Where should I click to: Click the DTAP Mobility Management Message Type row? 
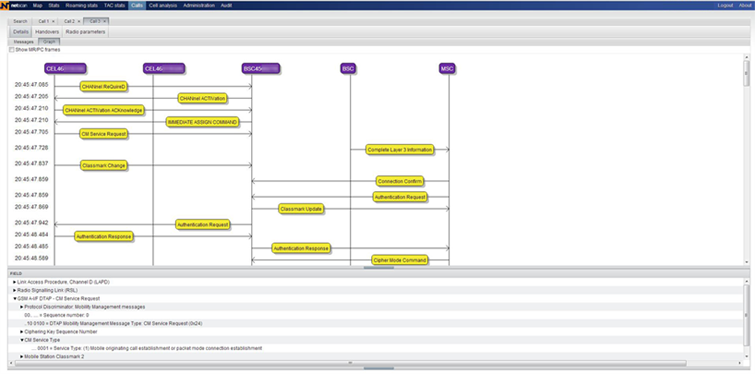tap(376, 323)
